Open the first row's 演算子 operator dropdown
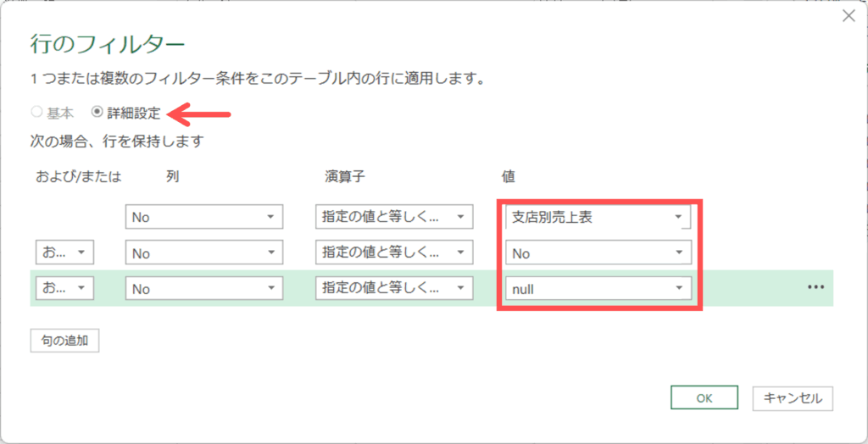The height and width of the screenshot is (444, 868). (x=392, y=218)
